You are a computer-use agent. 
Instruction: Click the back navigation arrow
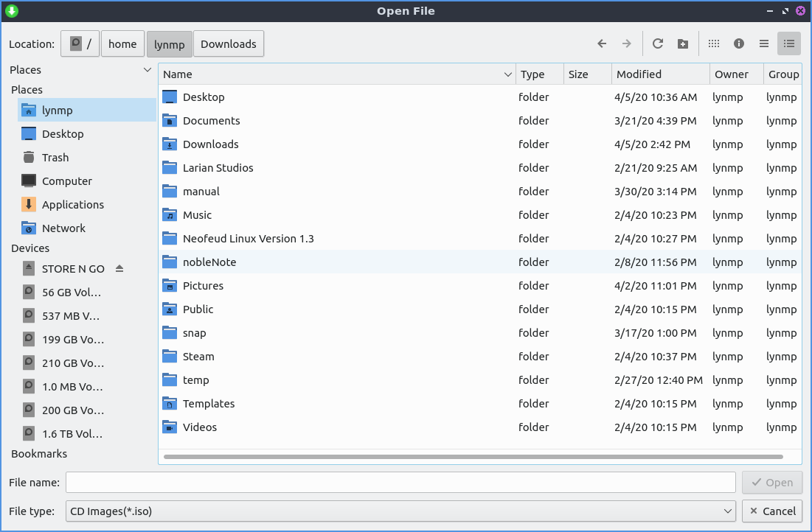pos(602,44)
